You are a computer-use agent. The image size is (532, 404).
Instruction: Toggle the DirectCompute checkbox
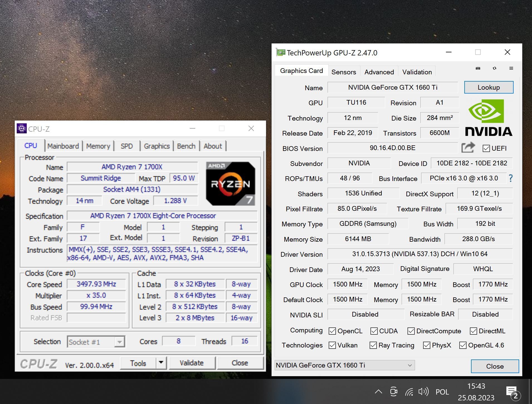point(411,331)
